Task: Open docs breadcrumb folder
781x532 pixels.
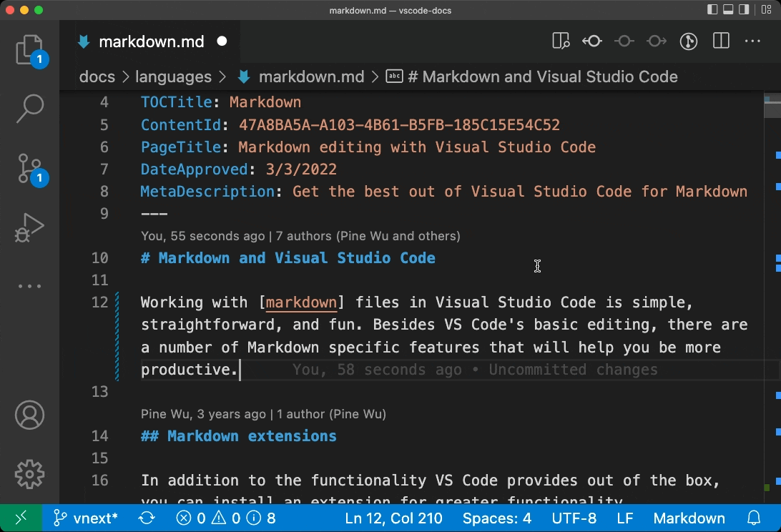Action: tap(97, 77)
